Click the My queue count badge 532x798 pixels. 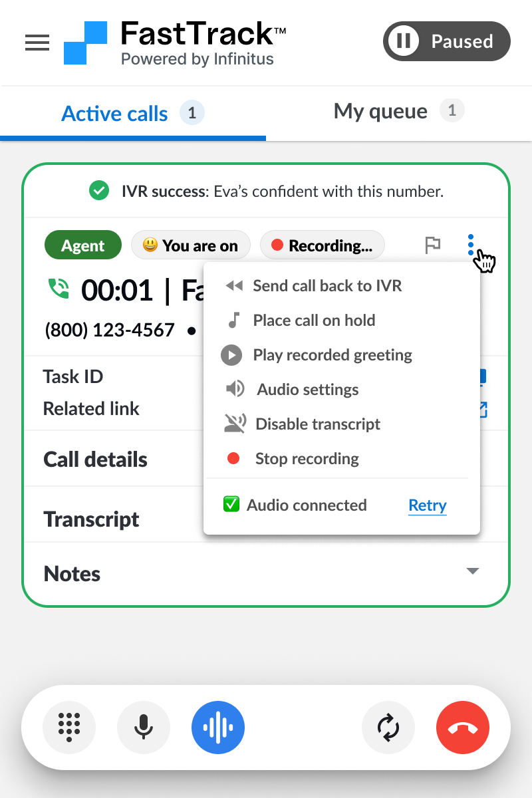tap(452, 110)
